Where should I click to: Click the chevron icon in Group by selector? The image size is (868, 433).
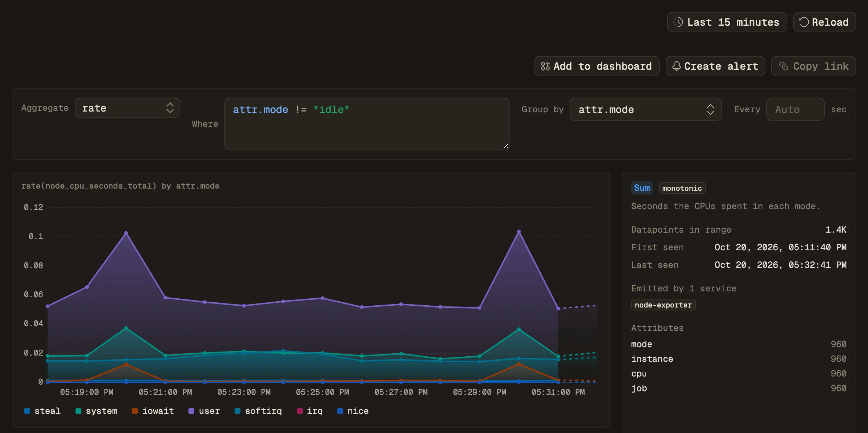pyautogui.click(x=710, y=109)
